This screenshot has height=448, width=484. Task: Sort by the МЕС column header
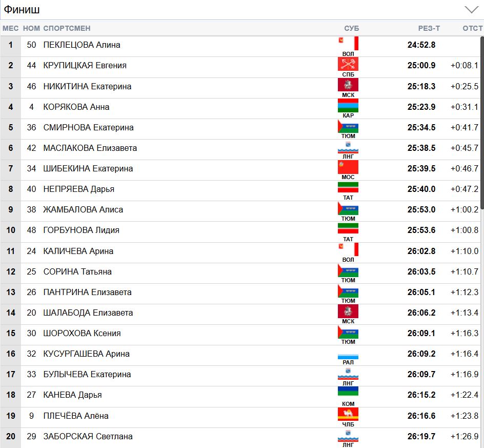[x=10, y=28]
